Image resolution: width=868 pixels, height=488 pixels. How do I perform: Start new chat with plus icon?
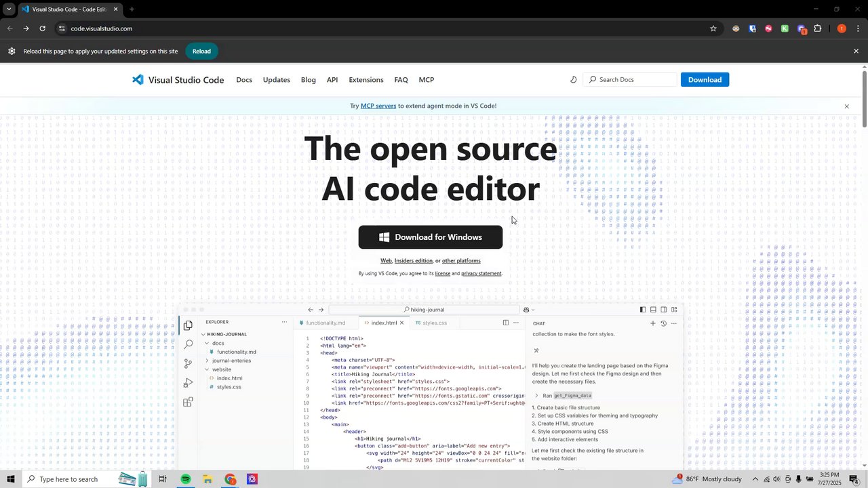653,323
